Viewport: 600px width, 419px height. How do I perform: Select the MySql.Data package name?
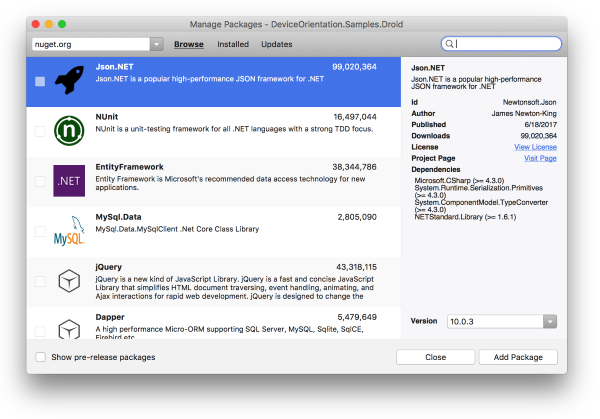[118, 217]
